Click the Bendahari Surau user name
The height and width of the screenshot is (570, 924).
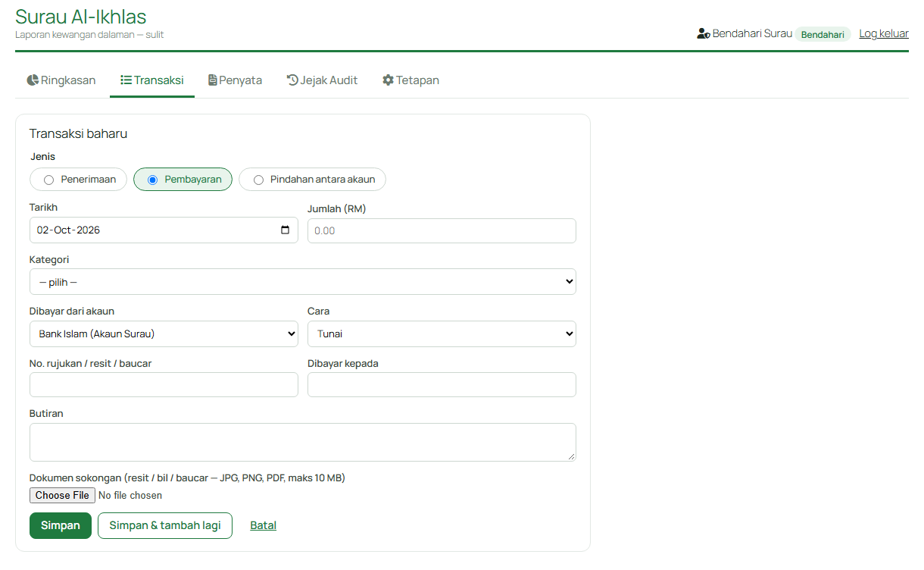coord(752,34)
